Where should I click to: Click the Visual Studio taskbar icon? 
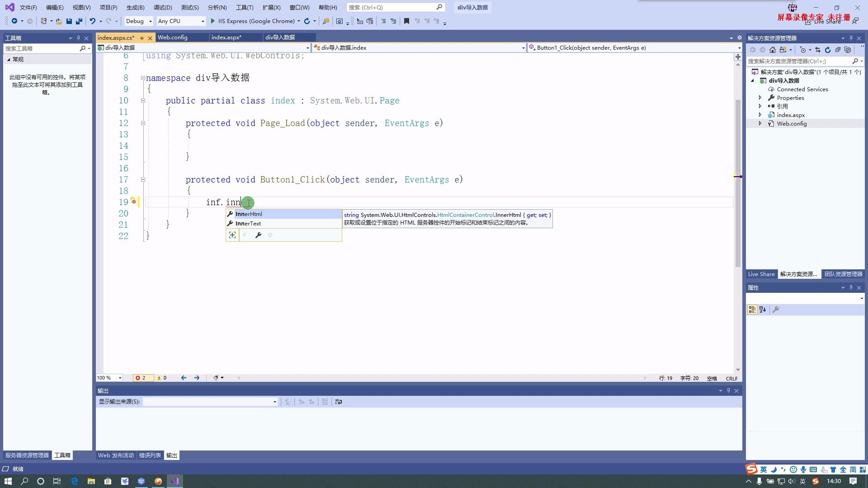pos(175,481)
